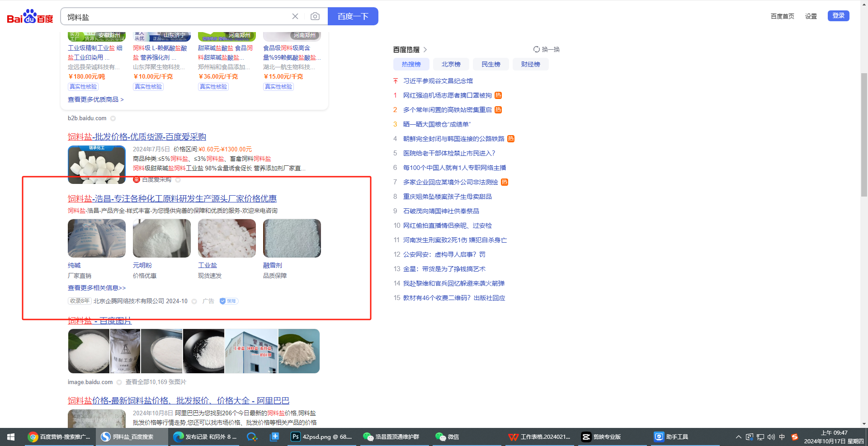Click the 元明粉 product image
The width and height of the screenshot is (868, 446).
[162, 238]
